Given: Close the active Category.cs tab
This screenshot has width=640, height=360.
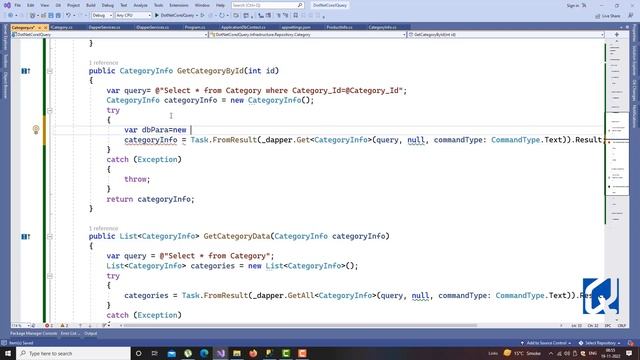Looking at the screenshot, I should 45,27.
